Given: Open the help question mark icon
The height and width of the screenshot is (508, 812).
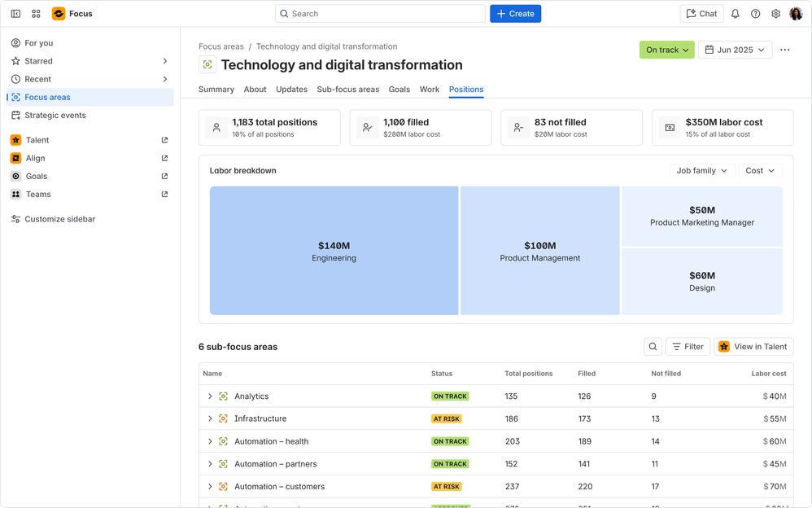Looking at the screenshot, I should pyautogui.click(x=756, y=14).
